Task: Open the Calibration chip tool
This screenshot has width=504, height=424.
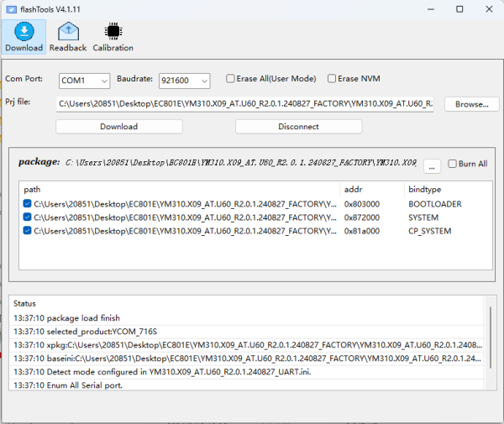Action: click(x=113, y=37)
